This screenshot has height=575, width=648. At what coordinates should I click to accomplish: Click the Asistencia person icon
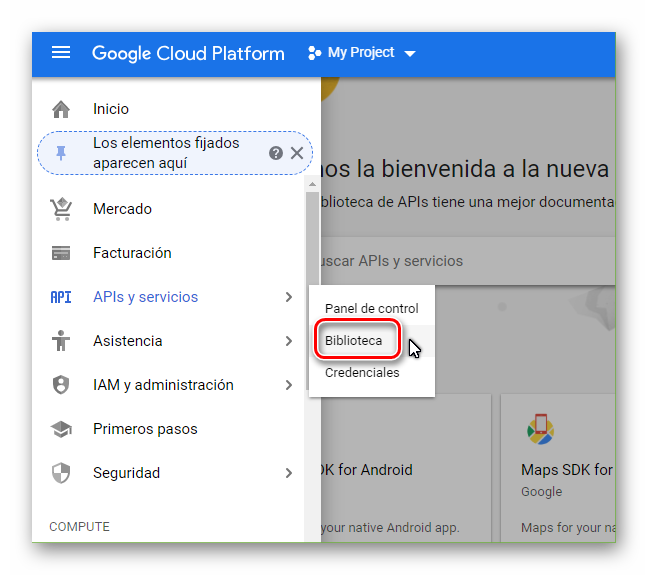coord(61,341)
